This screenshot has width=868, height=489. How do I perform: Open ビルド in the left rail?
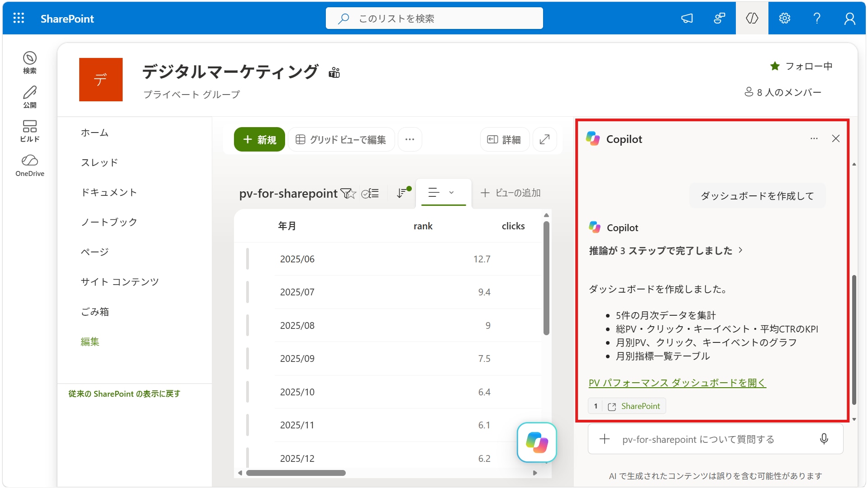click(x=30, y=131)
